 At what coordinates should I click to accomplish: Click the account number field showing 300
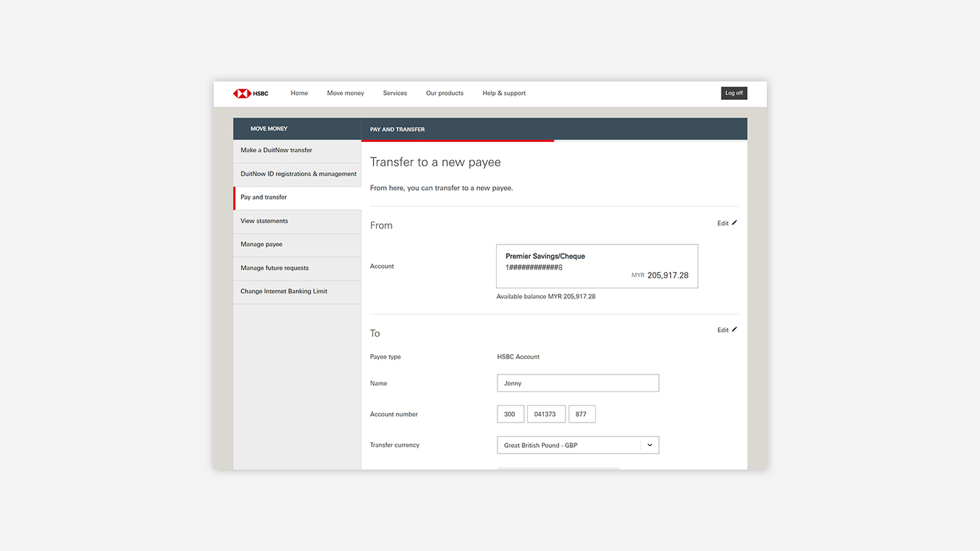tap(510, 414)
